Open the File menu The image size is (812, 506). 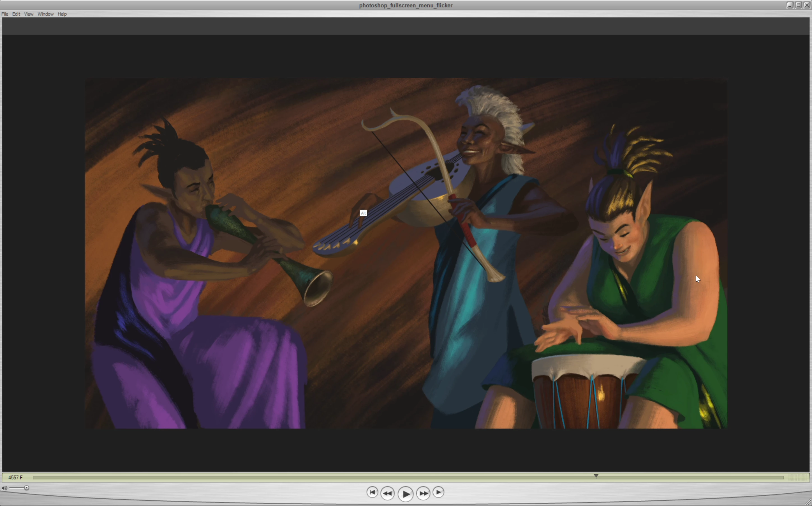(5, 14)
